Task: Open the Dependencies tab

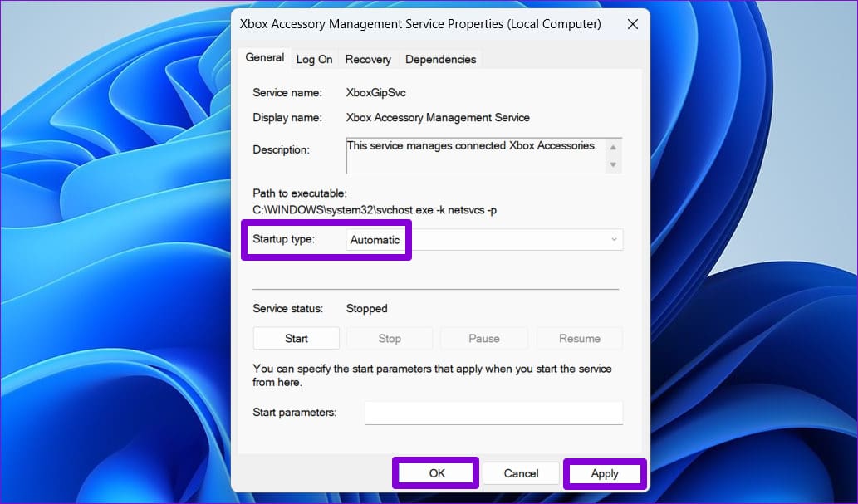Action: pos(440,59)
